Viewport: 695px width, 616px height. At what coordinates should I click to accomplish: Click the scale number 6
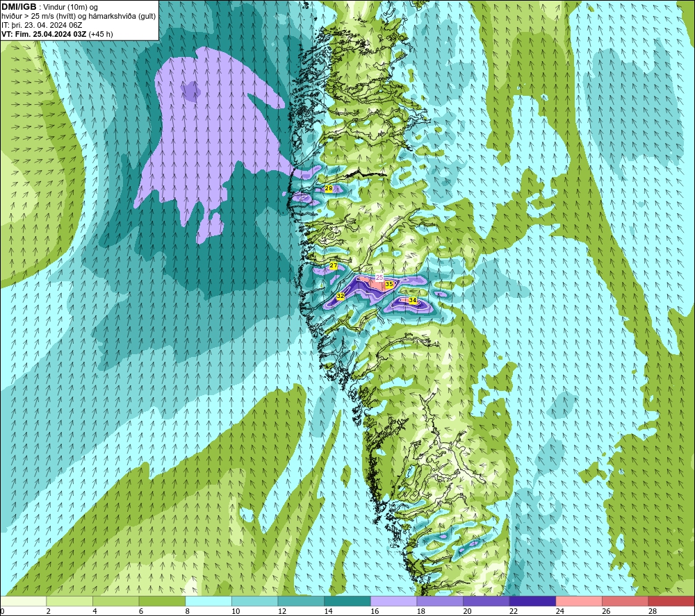[x=141, y=611]
